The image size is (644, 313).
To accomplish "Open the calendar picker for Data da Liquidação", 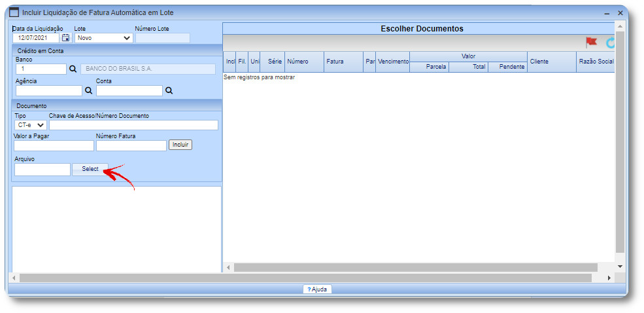I will (65, 38).
